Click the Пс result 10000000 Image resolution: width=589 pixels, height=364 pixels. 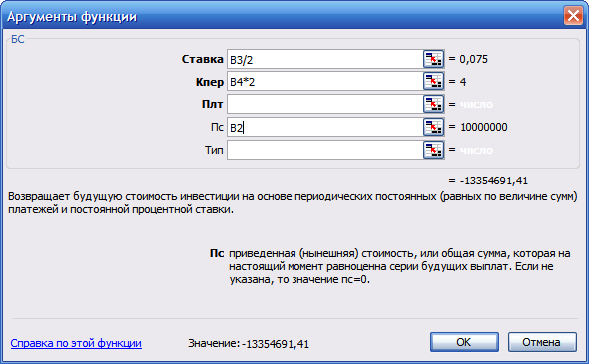pyautogui.click(x=484, y=127)
